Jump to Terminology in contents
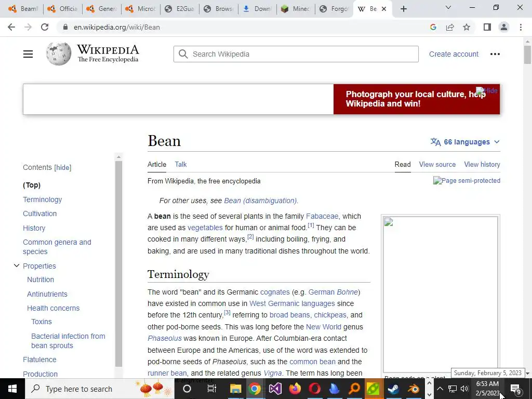This screenshot has height=399, width=532. point(43,199)
